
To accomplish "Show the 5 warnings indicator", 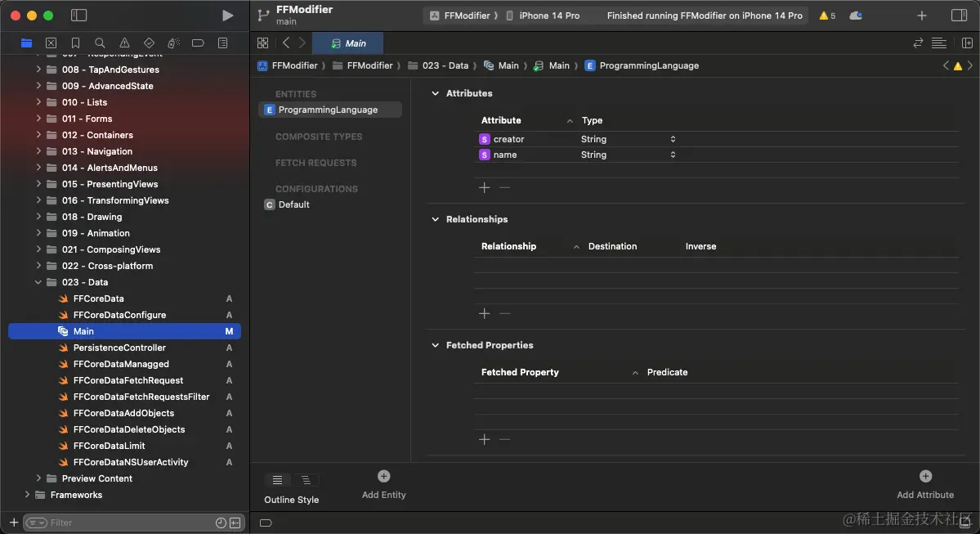I will pyautogui.click(x=827, y=16).
